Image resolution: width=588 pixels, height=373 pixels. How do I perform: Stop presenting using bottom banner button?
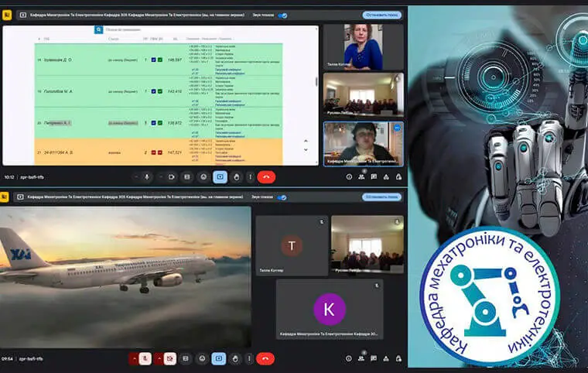pyautogui.click(x=381, y=197)
